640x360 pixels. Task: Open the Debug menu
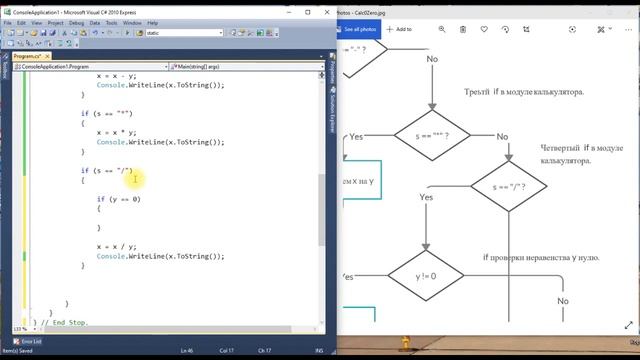[x=76, y=23]
